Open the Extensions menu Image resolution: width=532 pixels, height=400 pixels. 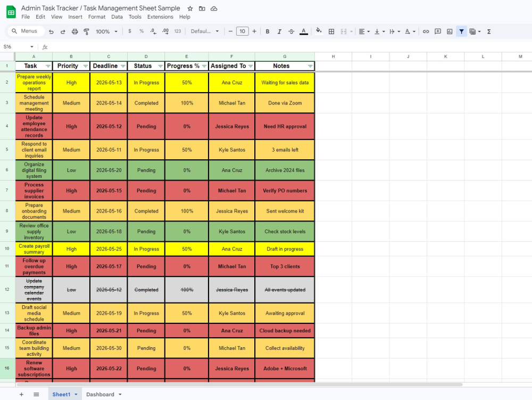pos(160,17)
